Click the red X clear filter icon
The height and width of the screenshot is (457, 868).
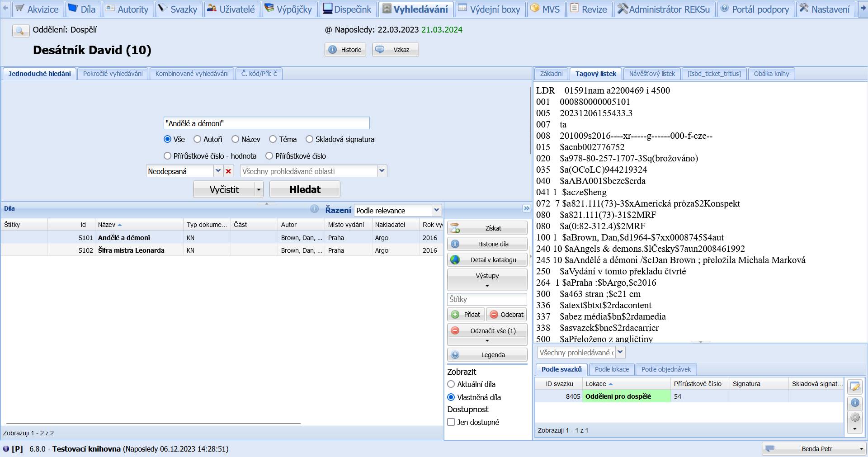click(x=228, y=171)
